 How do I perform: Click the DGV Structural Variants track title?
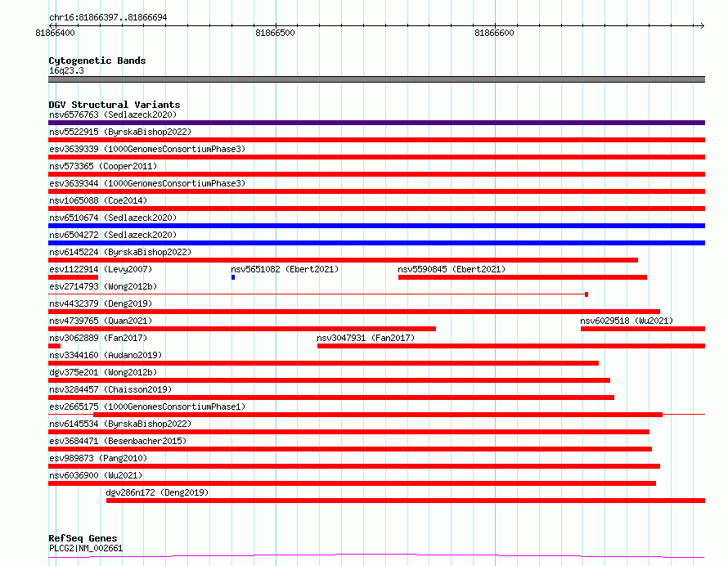pyautogui.click(x=115, y=105)
